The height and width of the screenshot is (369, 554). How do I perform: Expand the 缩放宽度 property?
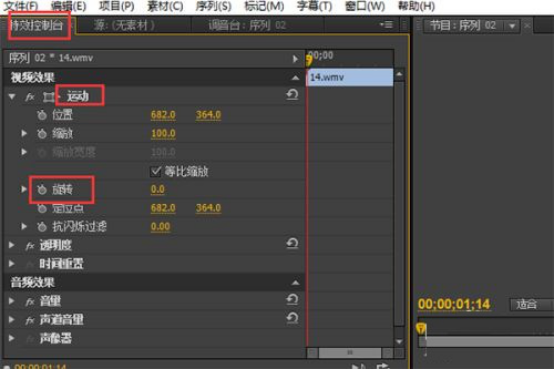(x=24, y=152)
